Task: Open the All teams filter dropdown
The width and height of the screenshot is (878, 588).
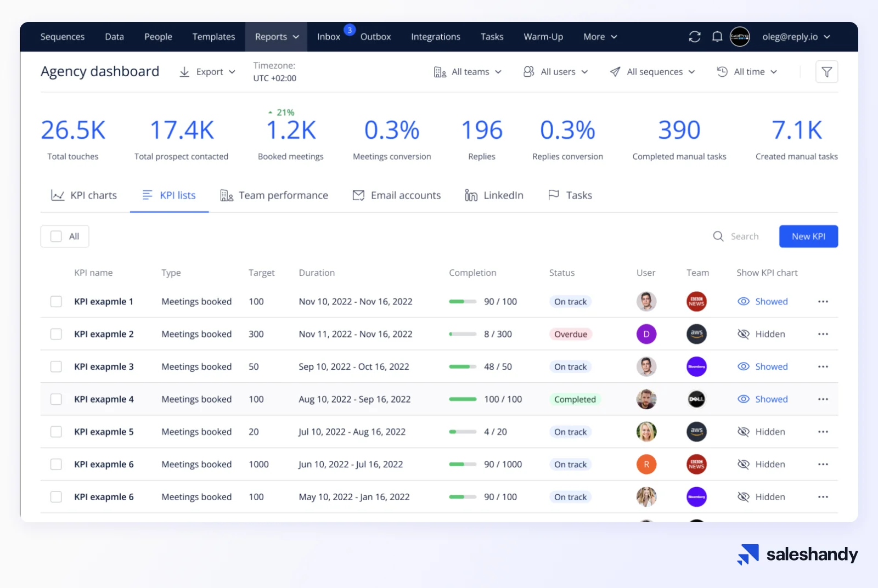Action: tap(468, 72)
